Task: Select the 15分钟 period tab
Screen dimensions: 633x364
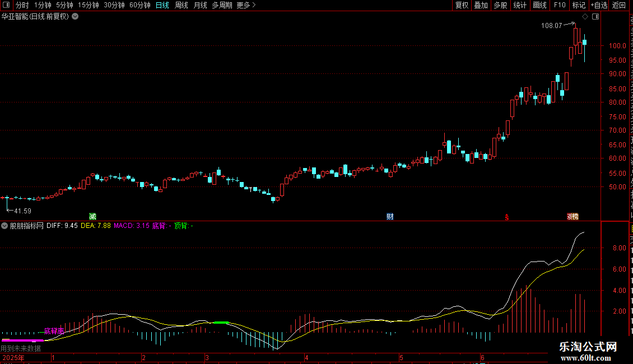Action: pos(88,5)
